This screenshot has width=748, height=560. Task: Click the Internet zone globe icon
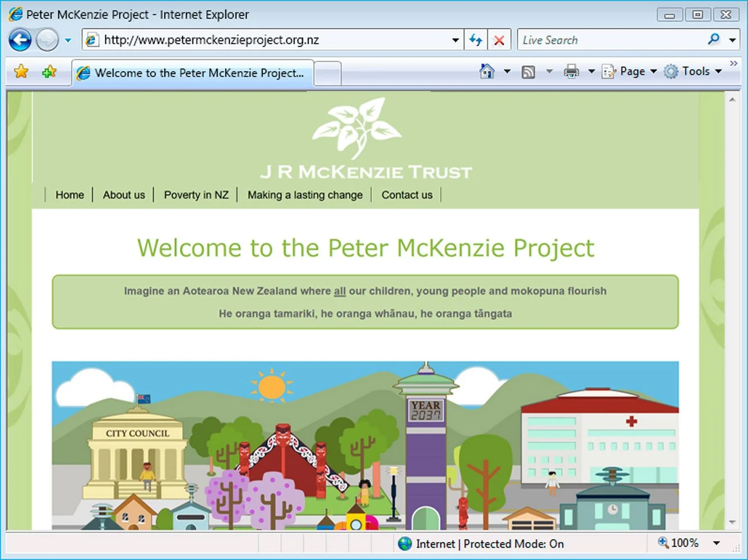click(405, 544)
